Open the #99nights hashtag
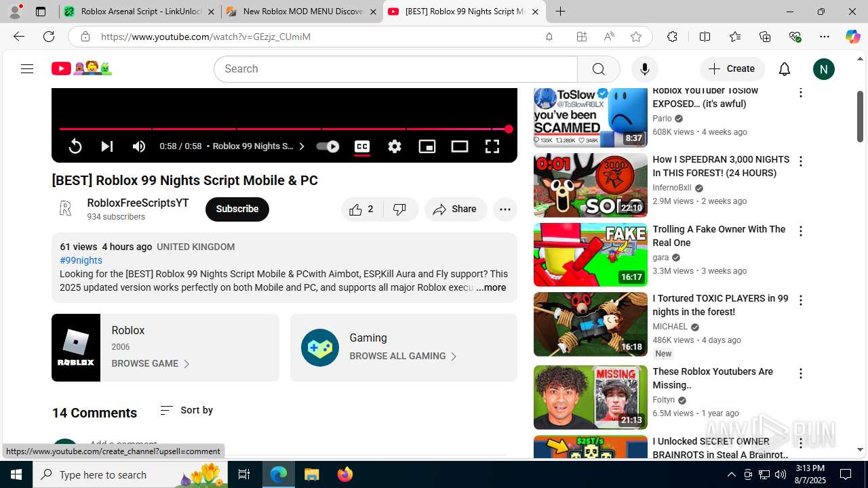This screenshot has height=488, width=868. click(81, 260)
